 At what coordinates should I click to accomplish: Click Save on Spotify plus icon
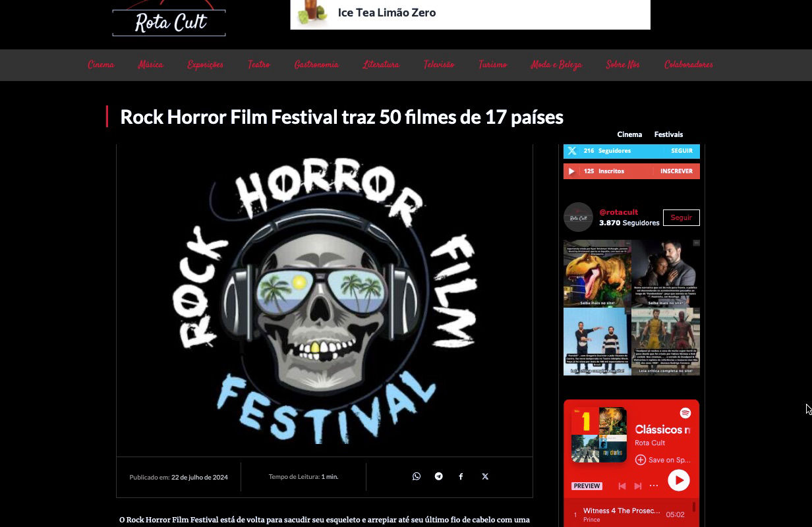coord(640,460)
